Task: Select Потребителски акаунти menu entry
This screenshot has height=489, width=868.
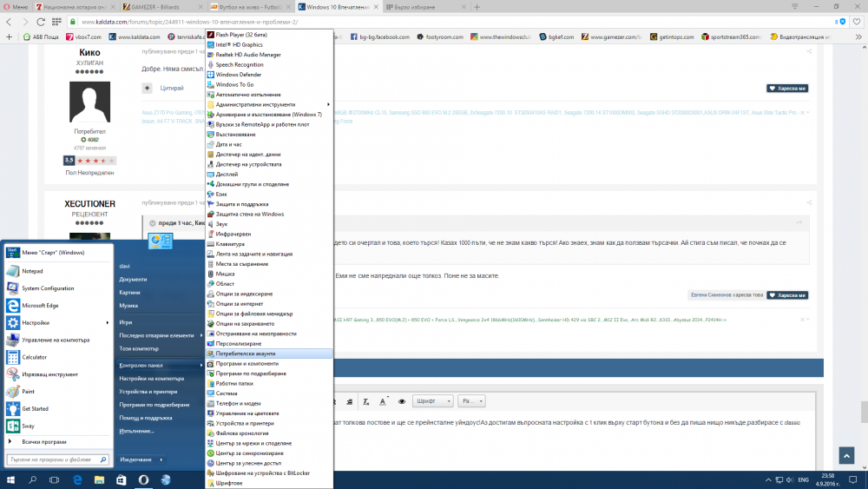Action: (269, 354)
